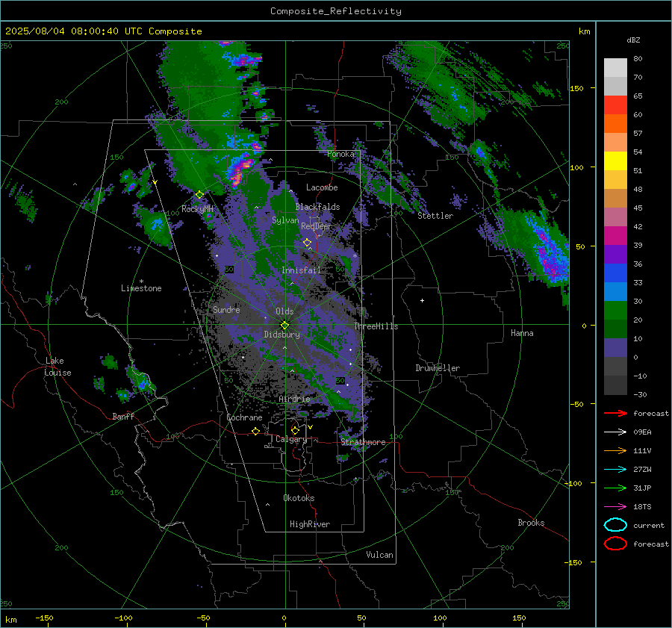
Task: Click the white plus marker west of Hanna
Action: pyautogui.click(x=422, y=300)
